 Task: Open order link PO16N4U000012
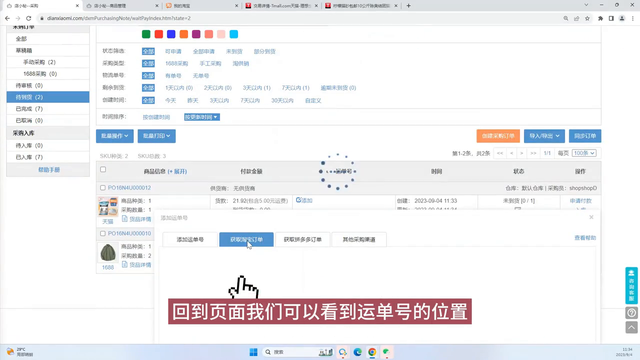tap(129, 188)
